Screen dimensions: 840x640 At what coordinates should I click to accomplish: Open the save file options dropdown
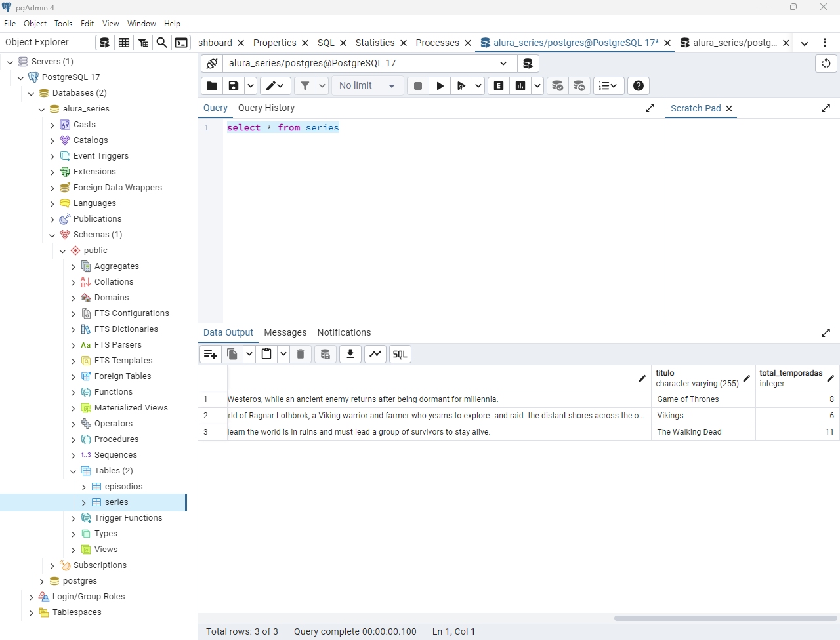(251, 86)
